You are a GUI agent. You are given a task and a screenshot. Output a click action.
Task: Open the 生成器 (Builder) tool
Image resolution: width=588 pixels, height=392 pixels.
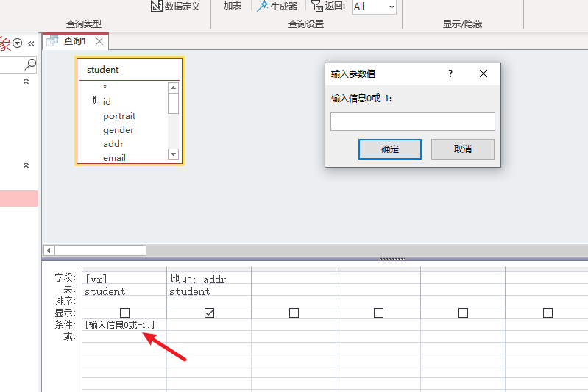277,6
